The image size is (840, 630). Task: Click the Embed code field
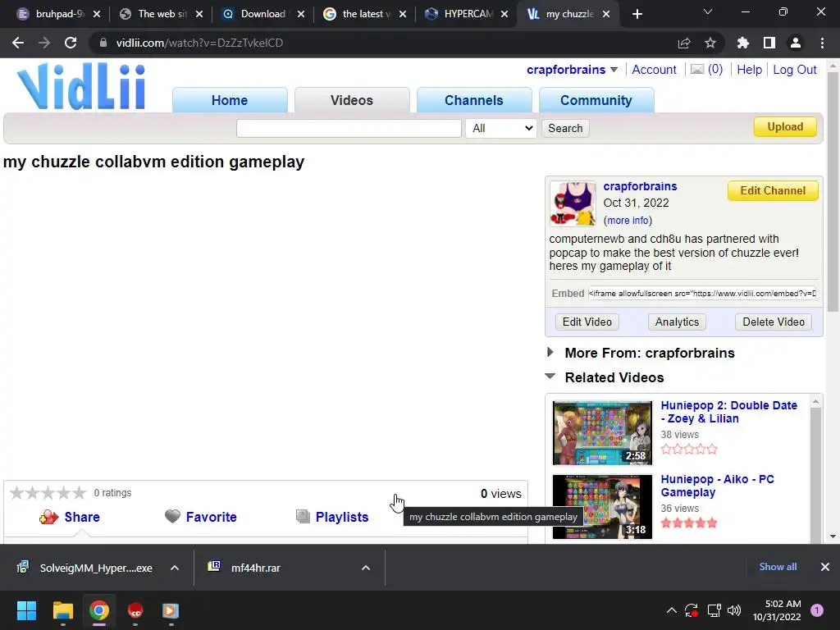pos(702,294)
